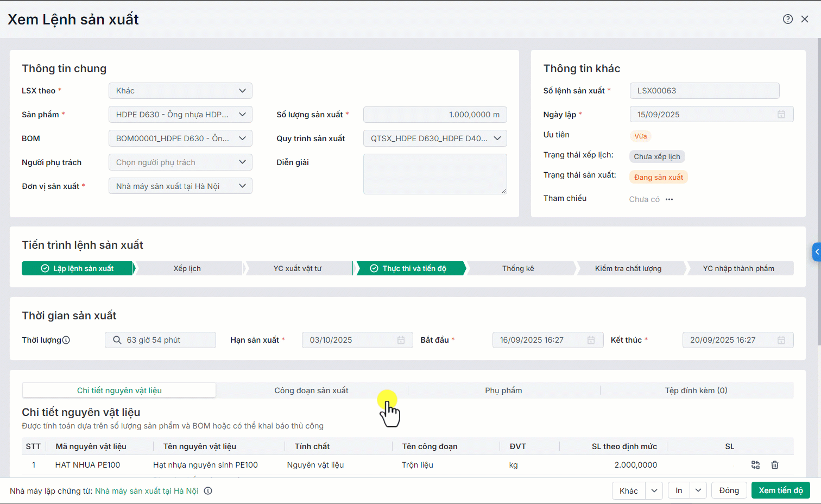
Task: Open calendar for Hạn sản xuất date
Action: tap(401, 340)
